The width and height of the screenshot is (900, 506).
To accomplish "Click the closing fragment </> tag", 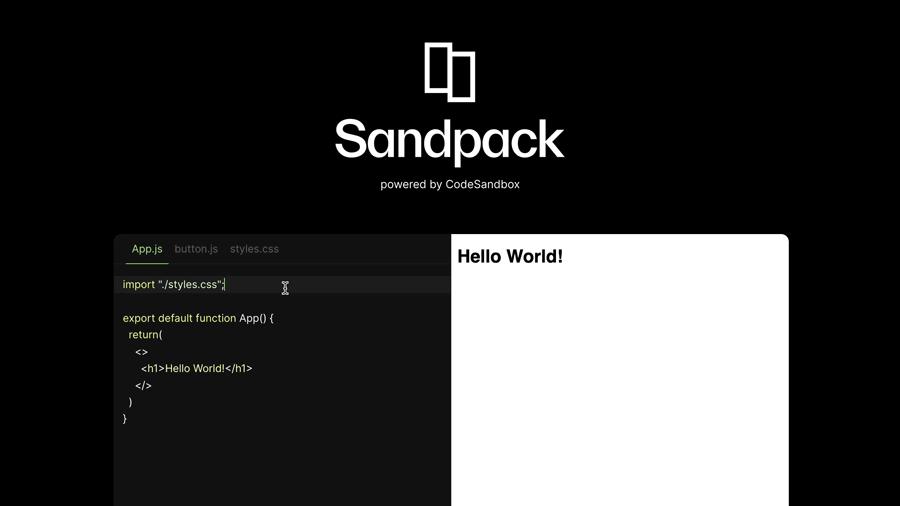I will coord(143,386).
